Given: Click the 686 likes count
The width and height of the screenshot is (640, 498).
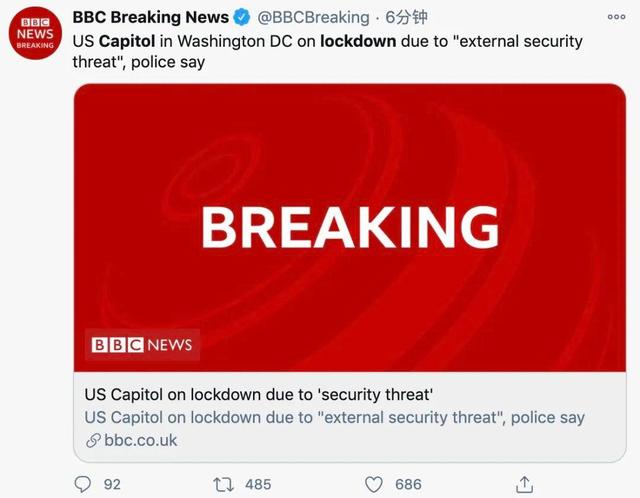Looking at the screenshot, I should point(407,484).
